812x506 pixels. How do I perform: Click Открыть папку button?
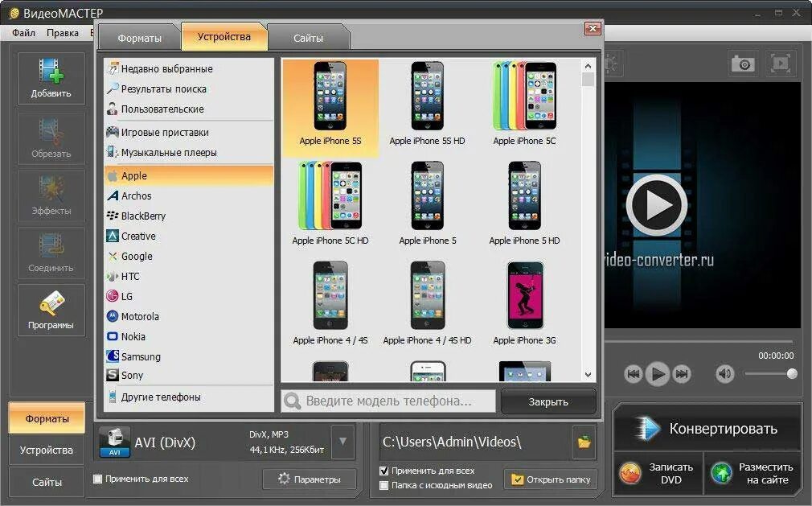551,479
